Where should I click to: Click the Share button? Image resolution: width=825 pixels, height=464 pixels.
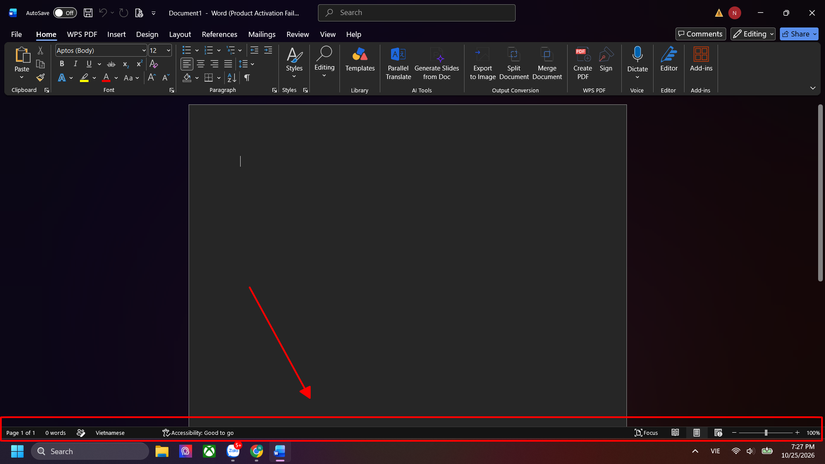pos(799,34)
